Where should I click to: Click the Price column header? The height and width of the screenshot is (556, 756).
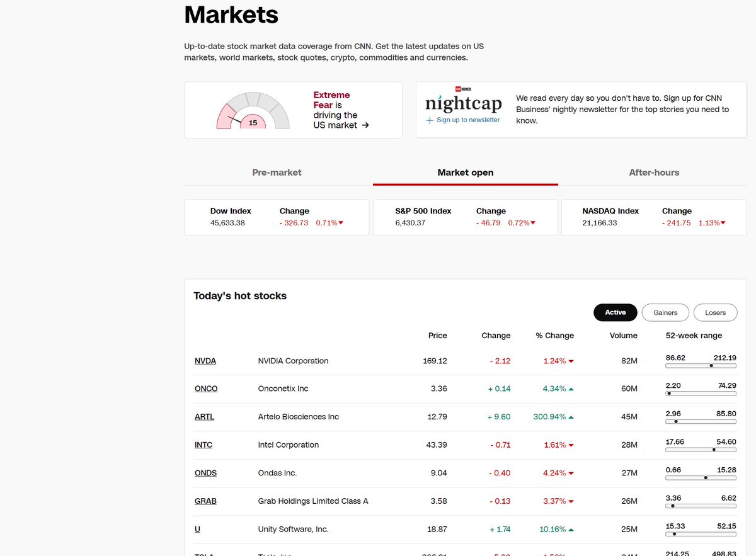438,336
